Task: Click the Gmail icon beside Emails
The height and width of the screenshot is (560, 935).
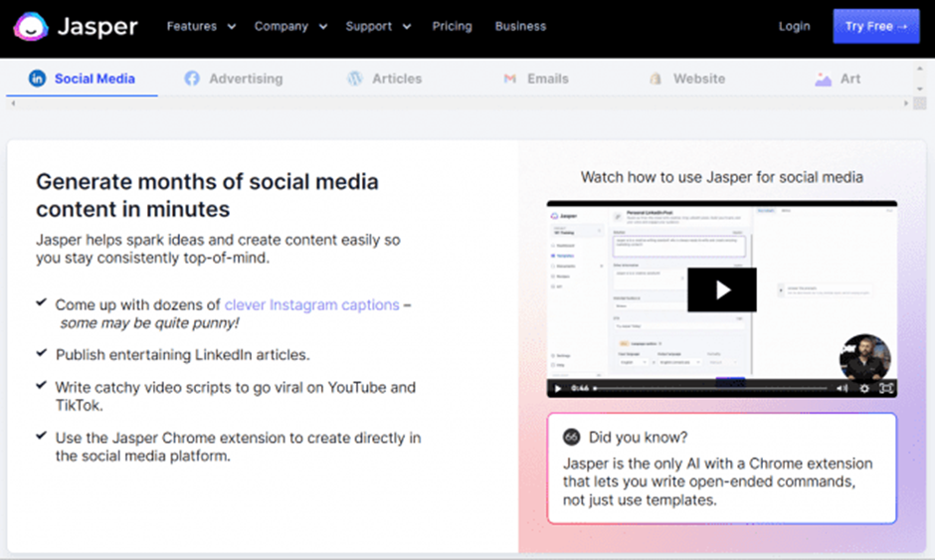Action: tap(510, 79)
